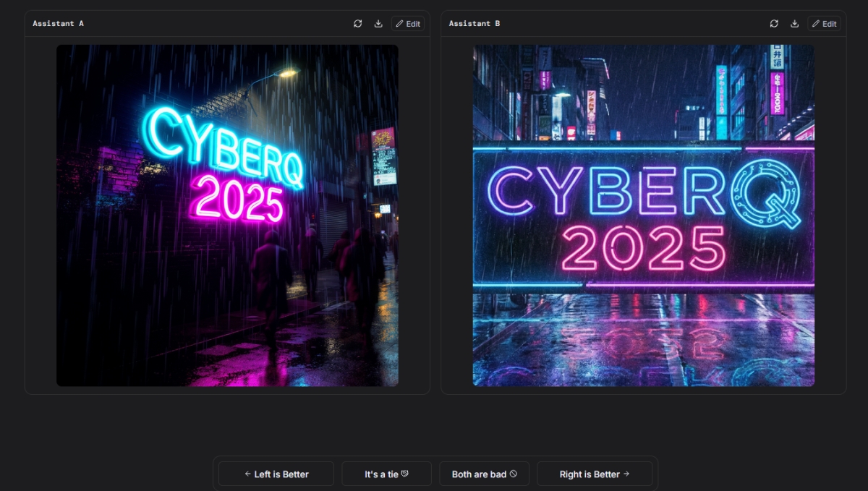Click the refresh icon in Assistant B's panel

[x=774, y=24]
